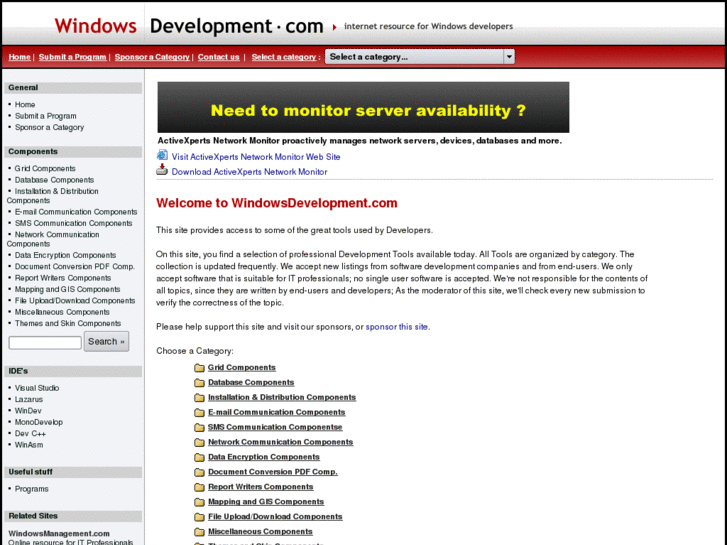Image resolution: width=727 pixels, height=545 pixels.
Task: Open the Select a category dropdown
Action: pyautogui.click(x=420, y=57)
